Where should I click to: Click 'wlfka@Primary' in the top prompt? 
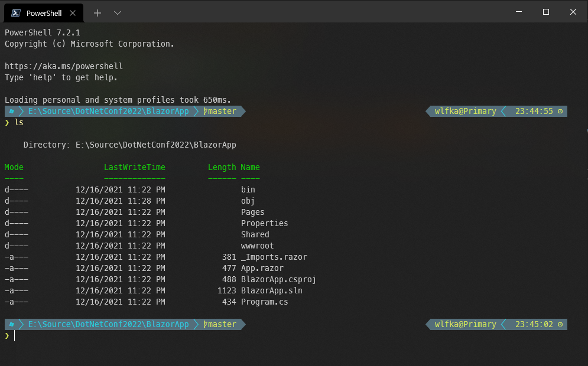(465, 111)
